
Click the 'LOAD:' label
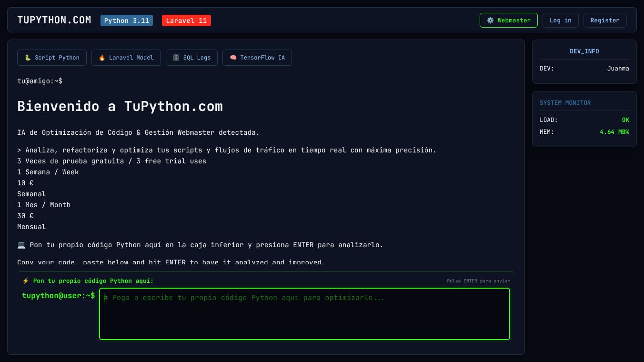tap(549, 120)
